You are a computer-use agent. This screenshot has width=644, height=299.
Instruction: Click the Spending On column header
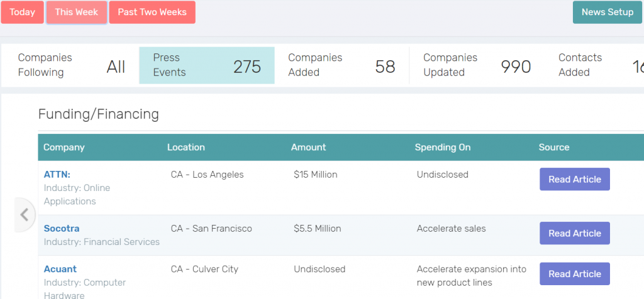[x=443, y=148]
